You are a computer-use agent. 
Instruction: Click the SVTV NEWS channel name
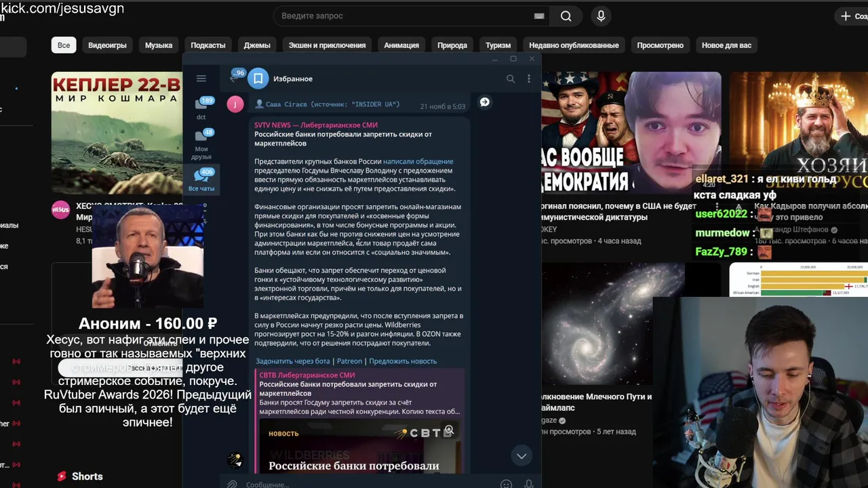point(316,125)
